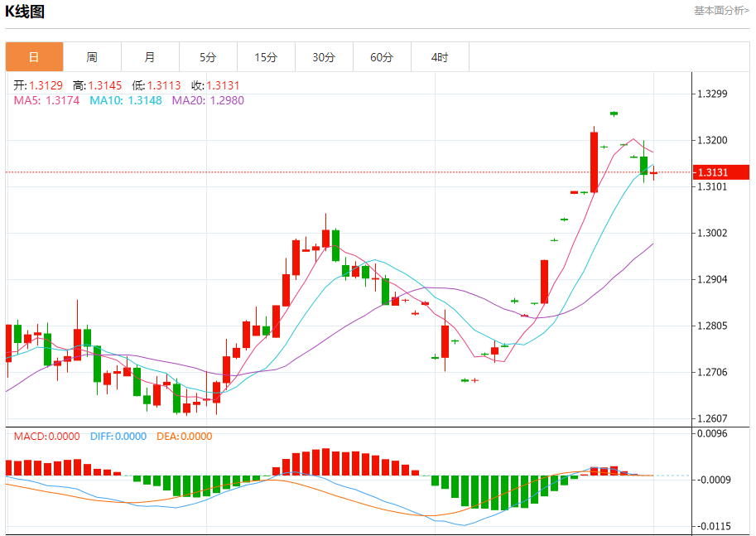Open the 60分 interval tab

coord(382,57)
